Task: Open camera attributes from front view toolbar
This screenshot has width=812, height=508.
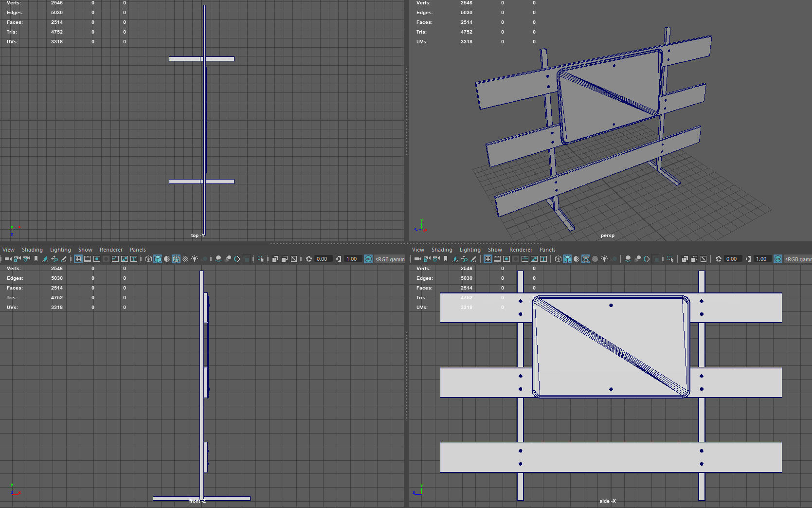Action: (x=26, y=259)
